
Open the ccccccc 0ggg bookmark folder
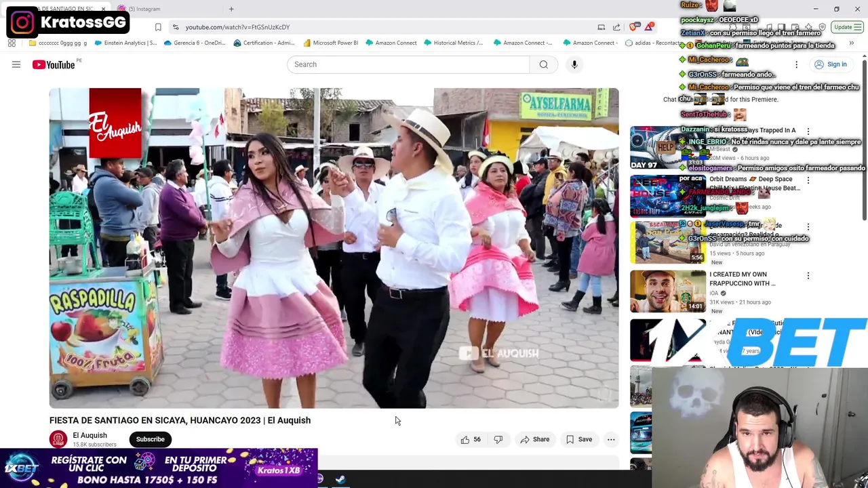(x=58, y=43)
